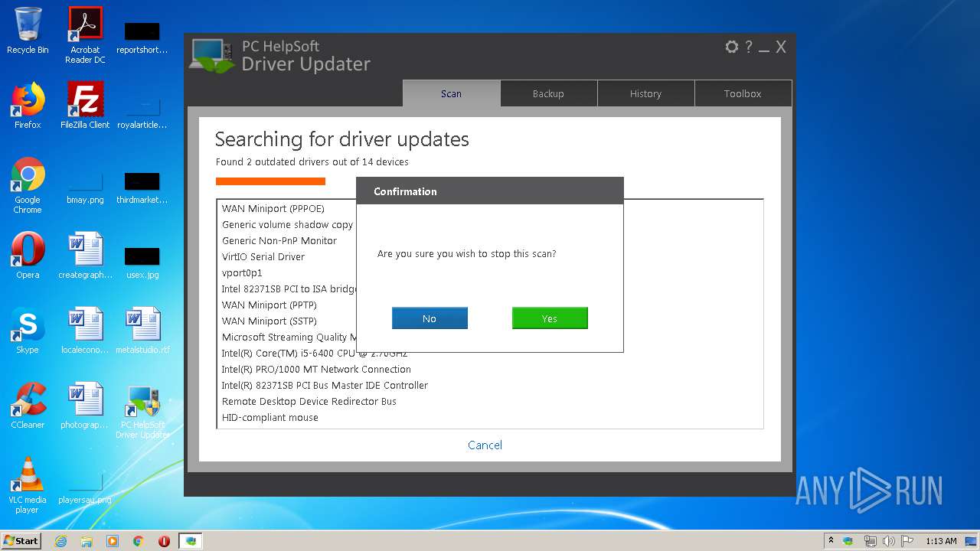Select vport0p1 device entry
The width and height of the screenshot is (980, 551).
[242, 272]
